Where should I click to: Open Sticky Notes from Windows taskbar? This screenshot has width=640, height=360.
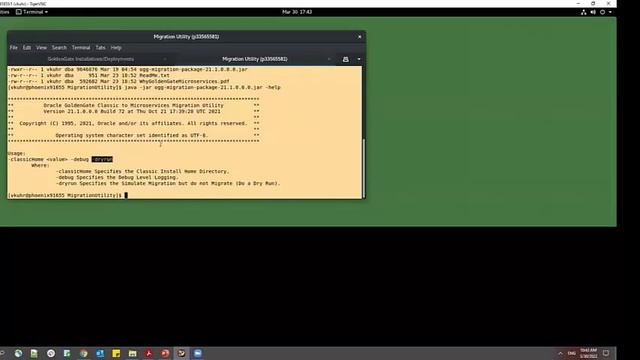(x=116, y=353)
